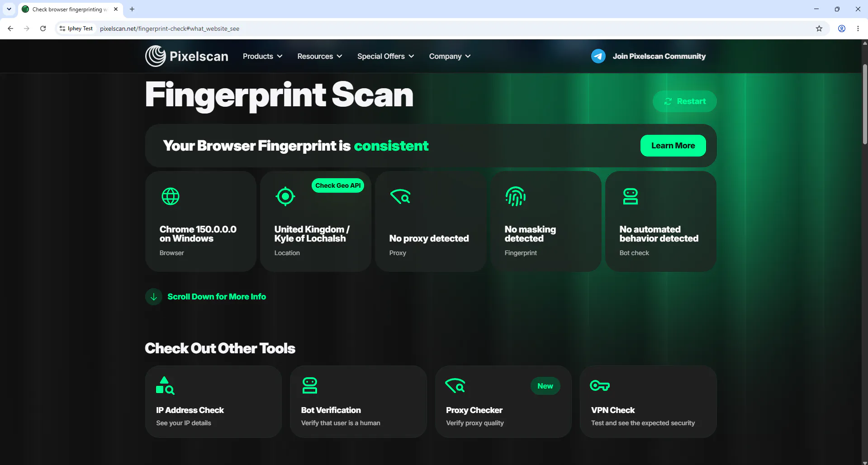
Task: Restore down the Chrome window
Action: click(x=837, y=9)
